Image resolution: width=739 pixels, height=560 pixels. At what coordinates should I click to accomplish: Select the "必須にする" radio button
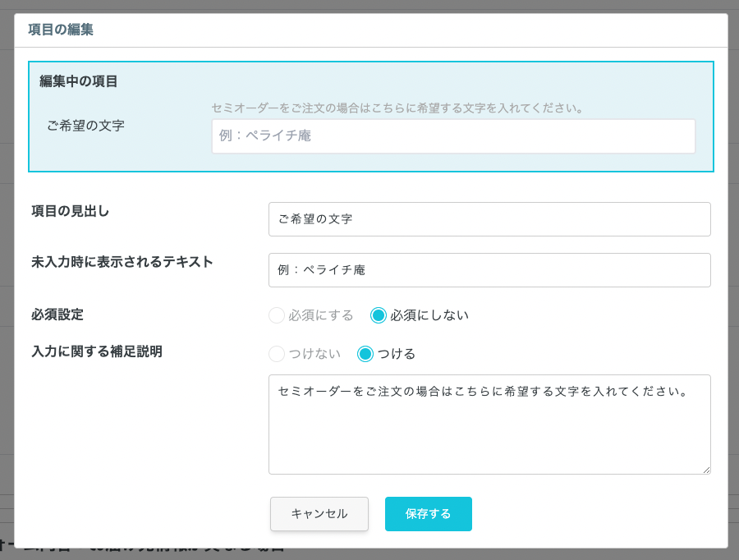(277, 315)
